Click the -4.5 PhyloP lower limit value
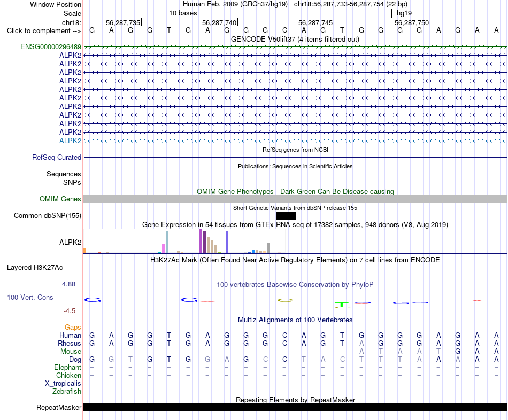 click(70, 311)
